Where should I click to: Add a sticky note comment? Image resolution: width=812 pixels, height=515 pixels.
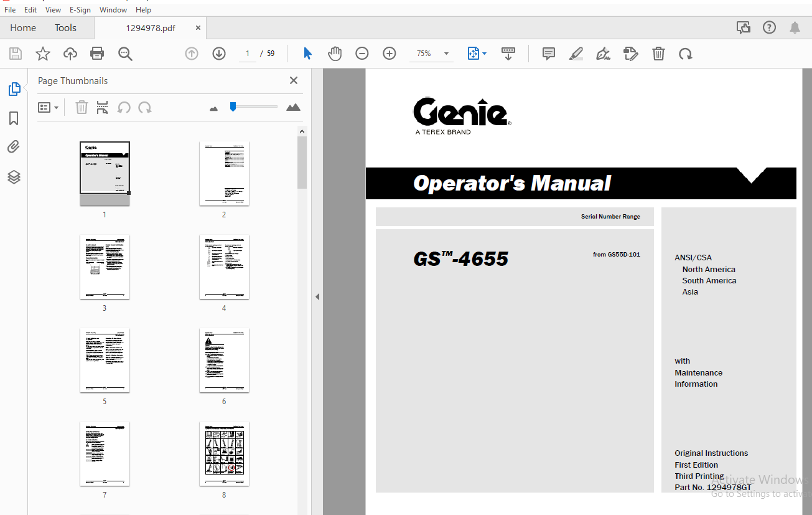549,54
